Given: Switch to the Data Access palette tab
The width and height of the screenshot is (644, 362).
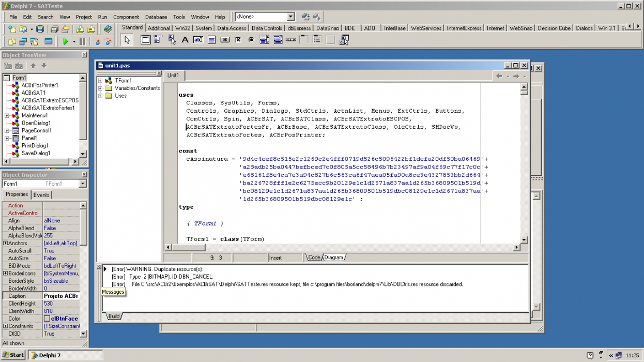Looking at the screenshot, I should [x=232, y=28].
